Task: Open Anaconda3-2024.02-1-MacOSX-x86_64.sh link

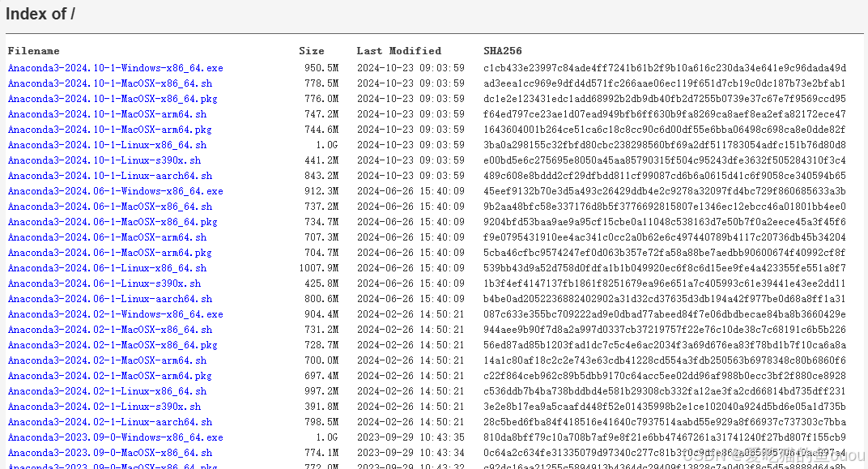Action: (x=109, y=330)
